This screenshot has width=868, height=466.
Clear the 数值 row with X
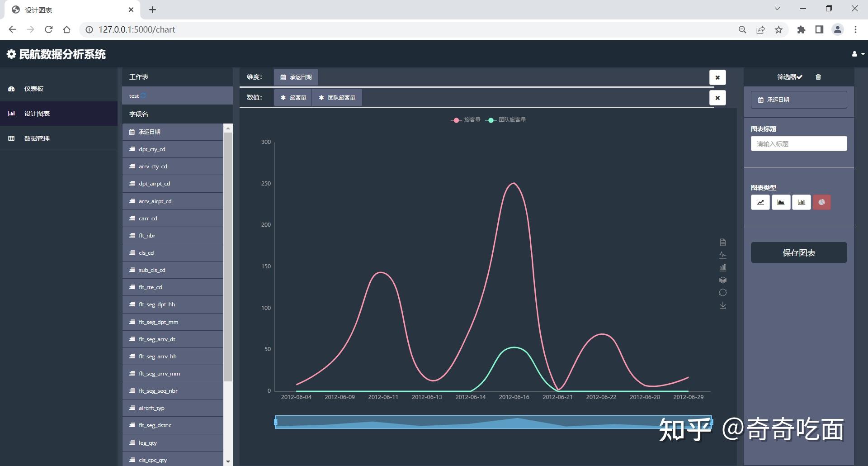click(x=717, y=98)
